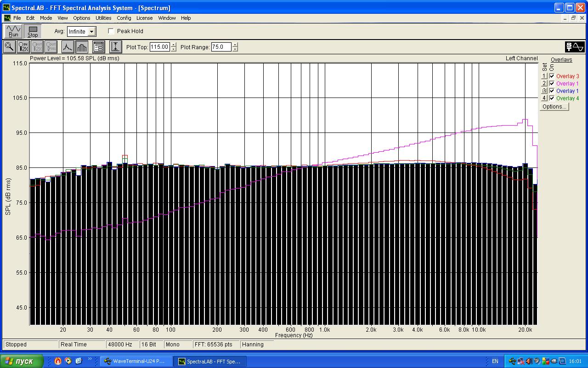This screenshot has height=368, width=588.
Task: Uncheck the green Overlay 4 checkbox
Action: [552, 98]
